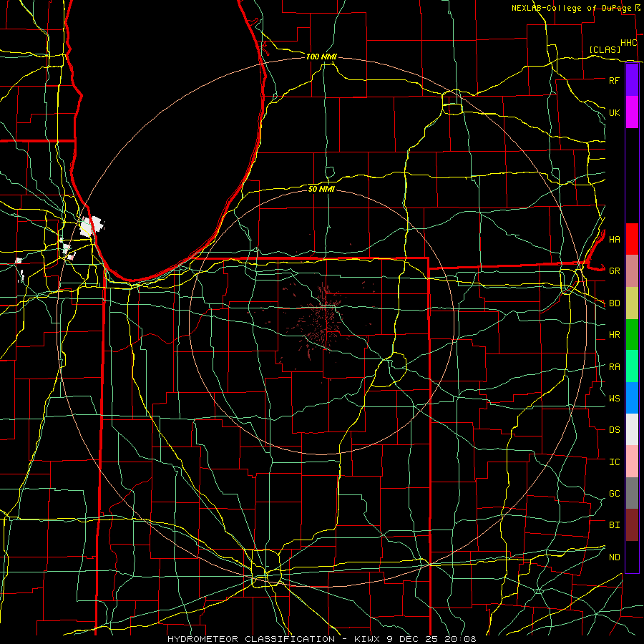The height and width of the screenshot is (644, 644).
Task: Click the IC pink legend swatch
Action: (632, 462)
